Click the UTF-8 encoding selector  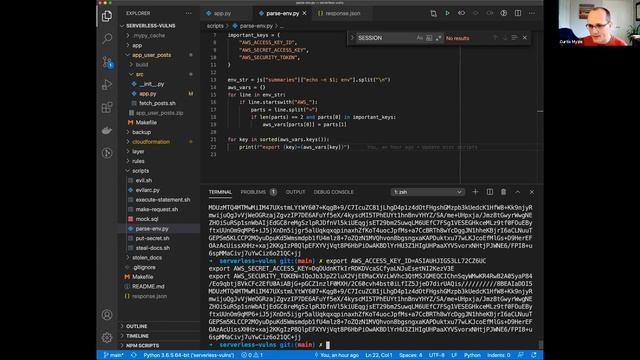[x=436, y=355]
